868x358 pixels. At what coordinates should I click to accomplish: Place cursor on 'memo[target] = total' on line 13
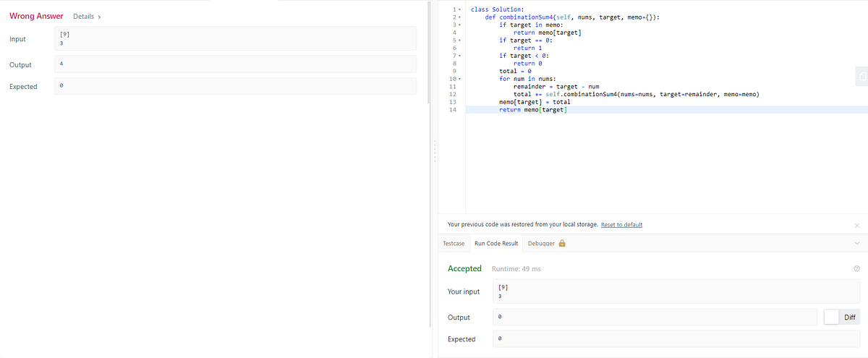point(535,102)
